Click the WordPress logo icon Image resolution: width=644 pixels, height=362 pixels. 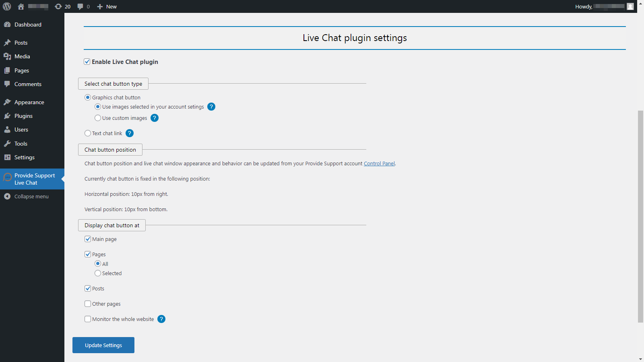pyautogui.click(x=7, y=6)
